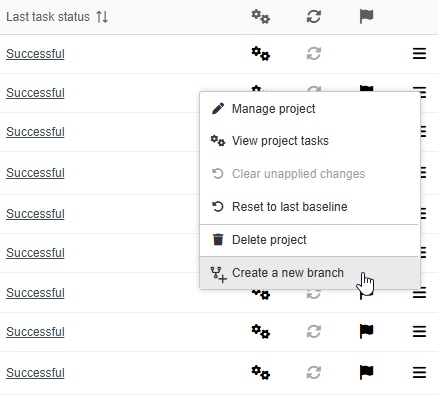
Task: Open first row Successful status link
Action: [35, 54]
